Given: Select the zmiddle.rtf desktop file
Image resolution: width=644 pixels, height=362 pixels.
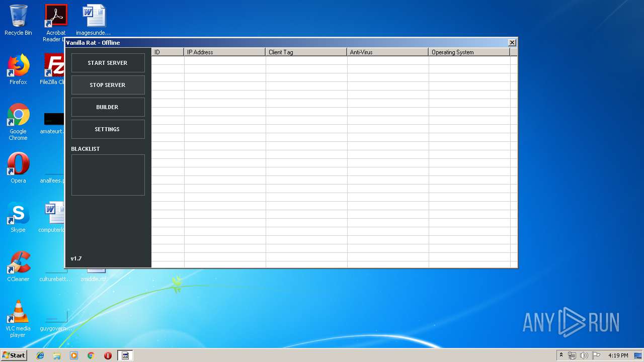Looking at the screenshot, I should coord(94,276).
